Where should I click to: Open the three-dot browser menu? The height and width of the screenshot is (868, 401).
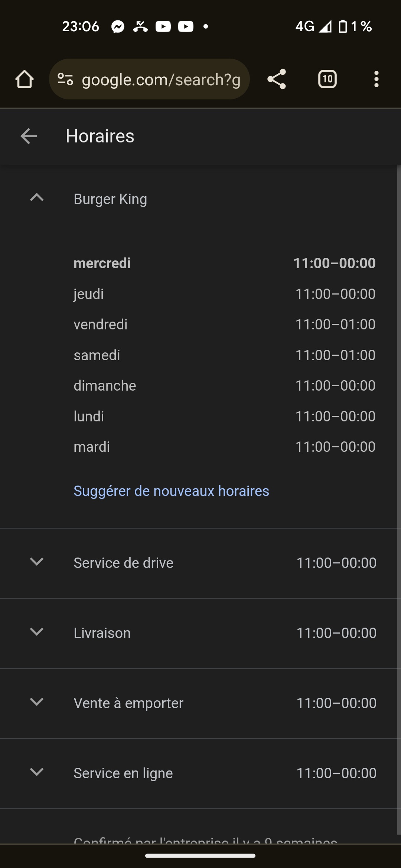(376, 79)
